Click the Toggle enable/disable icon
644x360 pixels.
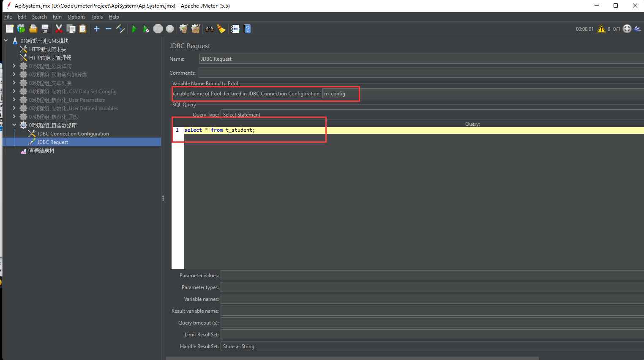click(120, 29)
